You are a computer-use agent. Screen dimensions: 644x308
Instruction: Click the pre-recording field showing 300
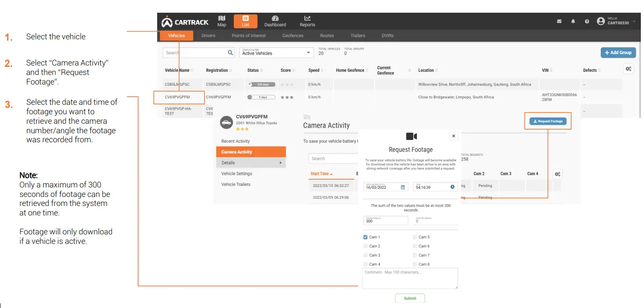click(x=386, y=220)
